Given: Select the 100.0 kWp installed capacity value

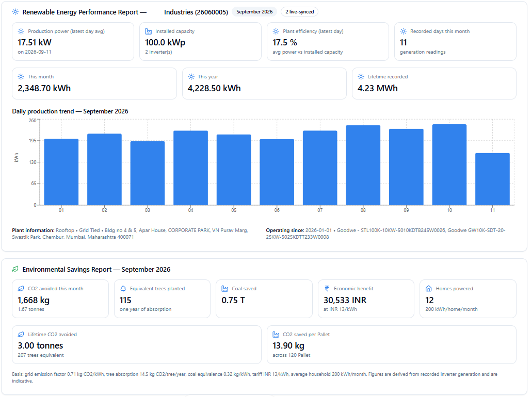Looking at the screenshot, I should 165,42.
